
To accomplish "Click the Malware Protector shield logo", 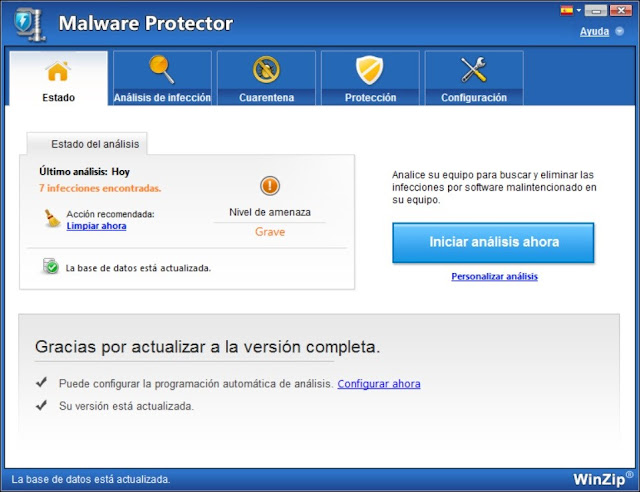I will tap(29, 24).
